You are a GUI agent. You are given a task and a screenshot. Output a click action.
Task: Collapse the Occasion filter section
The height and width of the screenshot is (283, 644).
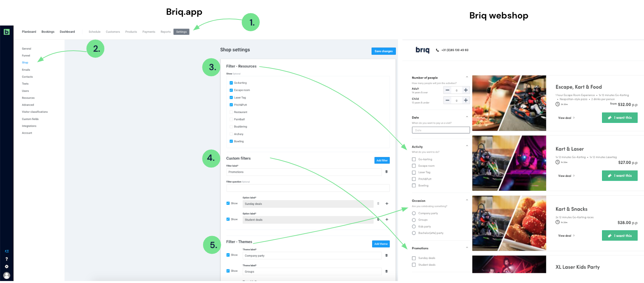click(x=467, y=200)
